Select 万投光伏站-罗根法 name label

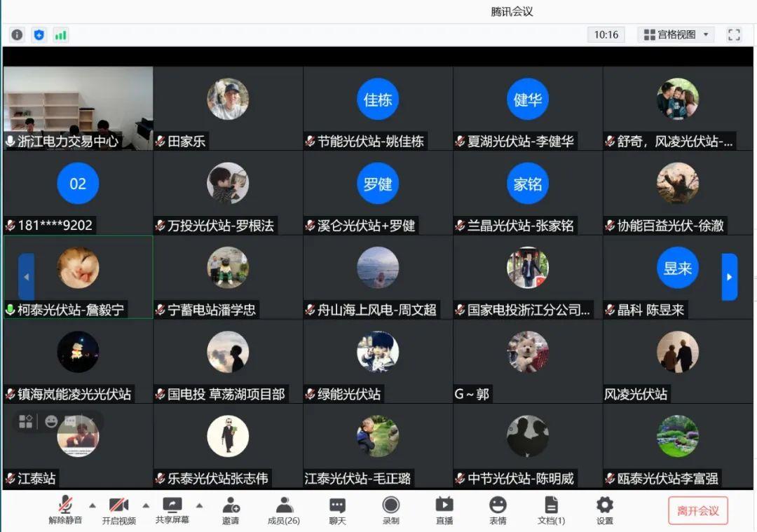pos(221,226)
